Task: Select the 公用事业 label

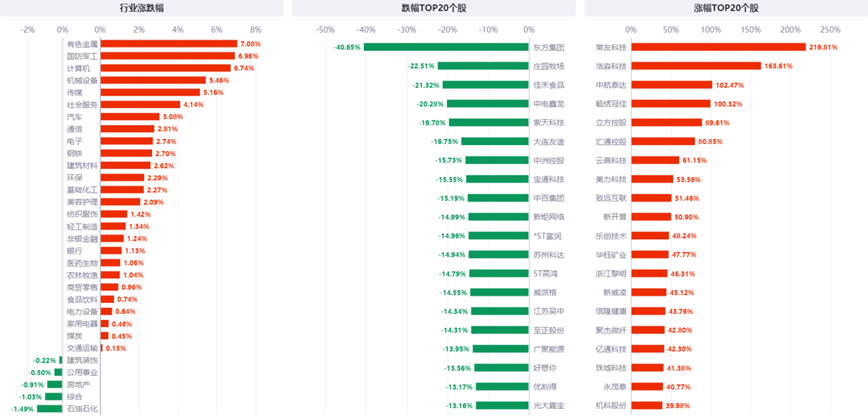Action: (82, 373)
